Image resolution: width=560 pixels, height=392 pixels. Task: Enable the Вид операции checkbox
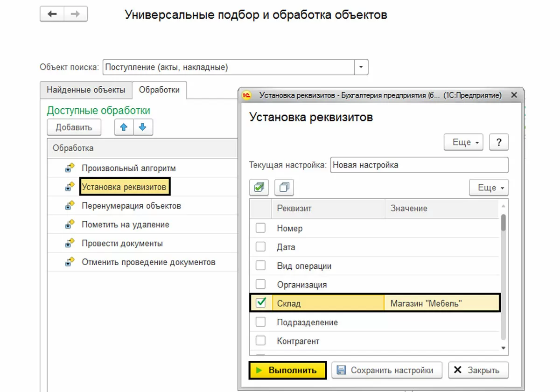click(x=261, y=266)
